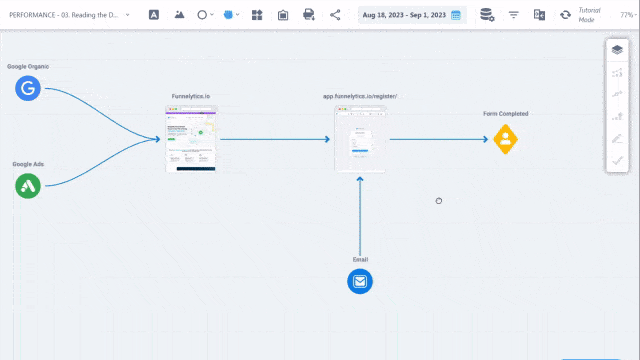
Task: Open the data settings database icon
Action: point(487,15)
